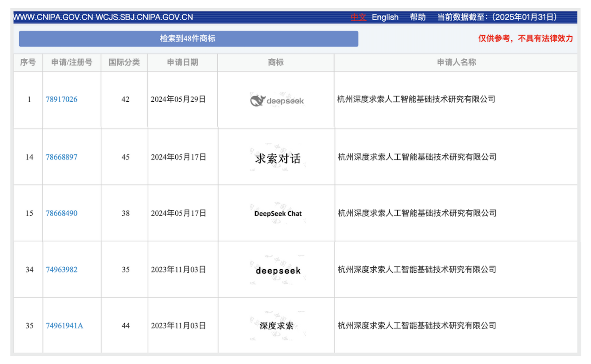591x364 pixels.
Task: Open trademark application 78668897
Action: tap(61, 157)
